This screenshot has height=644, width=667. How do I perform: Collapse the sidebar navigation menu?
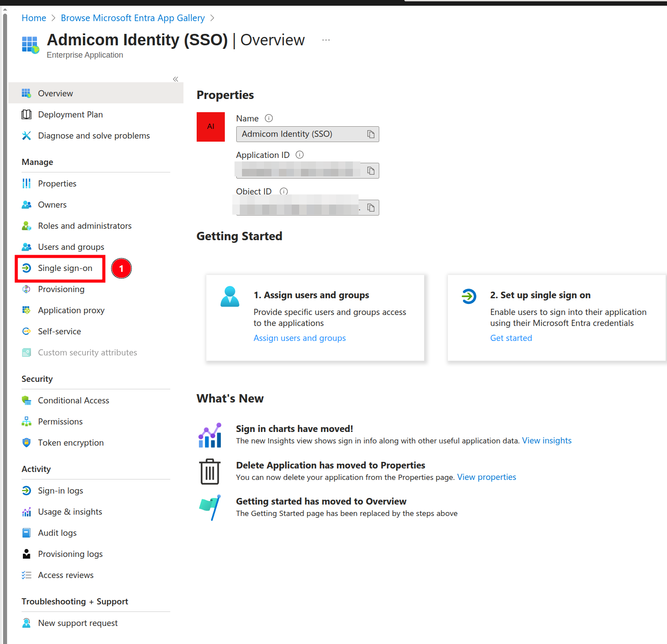pyautogui.click(x=176, y=79)
